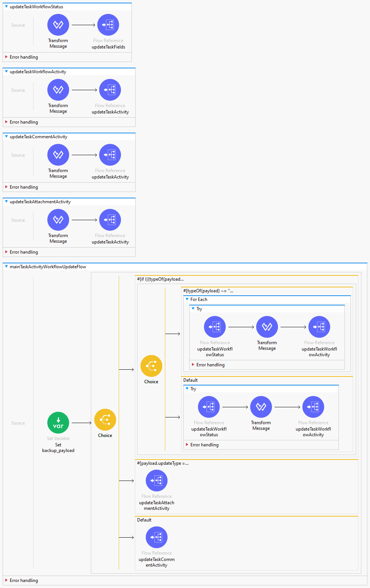Select Transform Message in updateTaskWorkflowStatus flow
Image resolution: width=370 pixels, height=588 pixels.
58,25
